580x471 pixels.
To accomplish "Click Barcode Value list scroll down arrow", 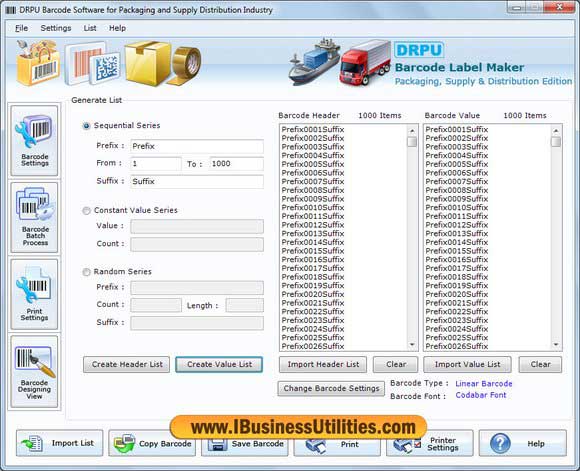I will pyautogui.click(x=556, y=345).
